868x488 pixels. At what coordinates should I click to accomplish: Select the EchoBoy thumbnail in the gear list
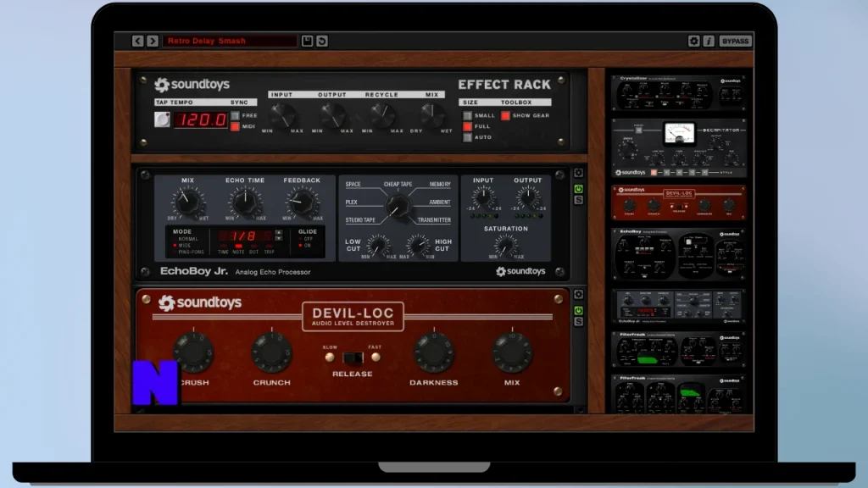point(679,254)
